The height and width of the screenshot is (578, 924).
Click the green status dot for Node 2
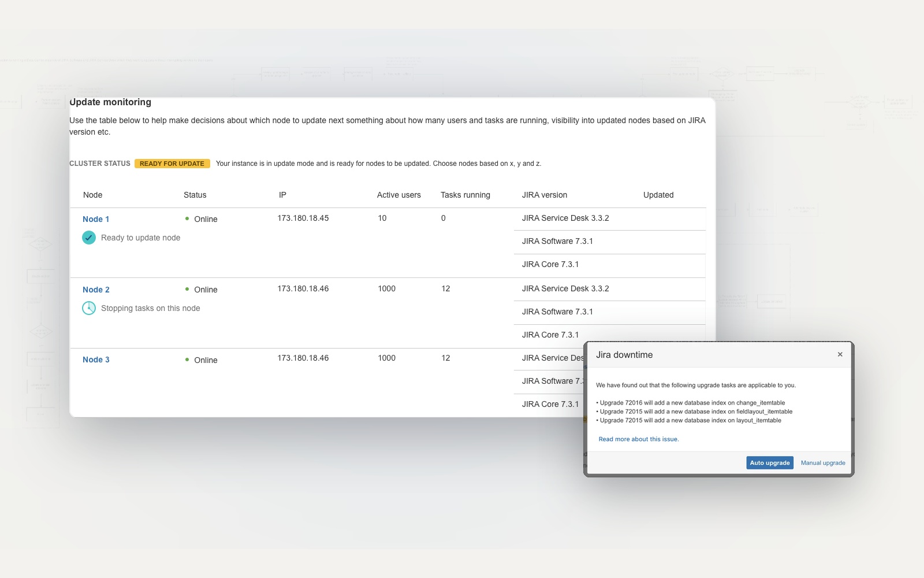(187, 289)
